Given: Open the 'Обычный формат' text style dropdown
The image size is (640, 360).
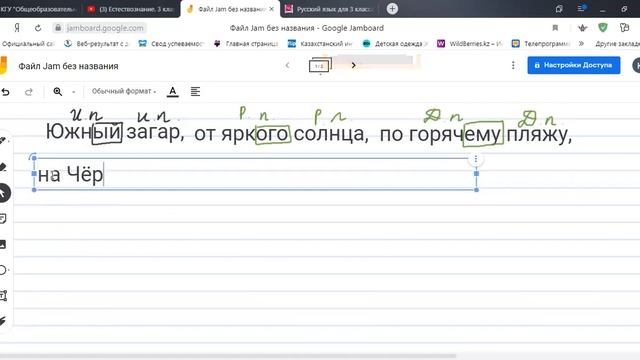Looking at the screenshot, I should (x=124, y=91).
